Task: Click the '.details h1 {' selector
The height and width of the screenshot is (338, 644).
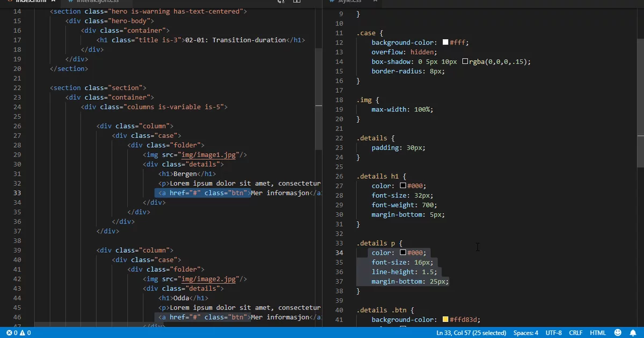Action: [x=382, y=177]
